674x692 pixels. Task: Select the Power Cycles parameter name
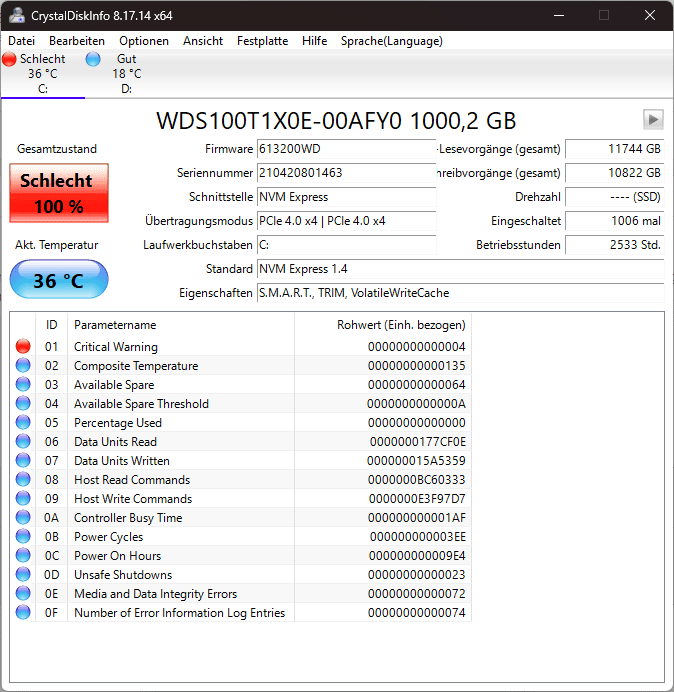[109, 537]
